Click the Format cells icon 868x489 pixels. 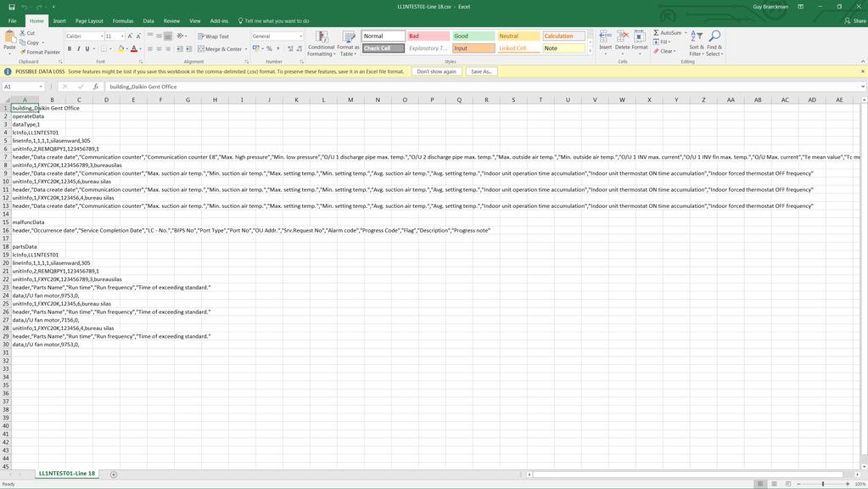640,37
